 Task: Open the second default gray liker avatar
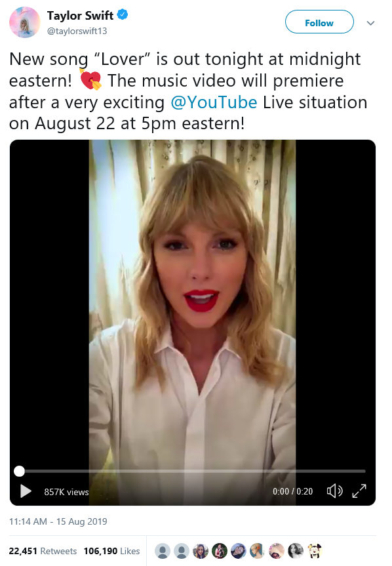pyautogui.click(x=182, y=551)
